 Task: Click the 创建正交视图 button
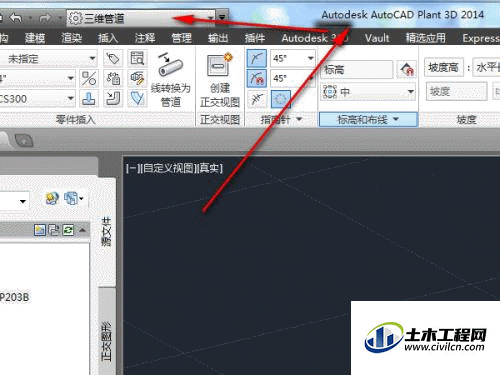[x=220, y=79]
